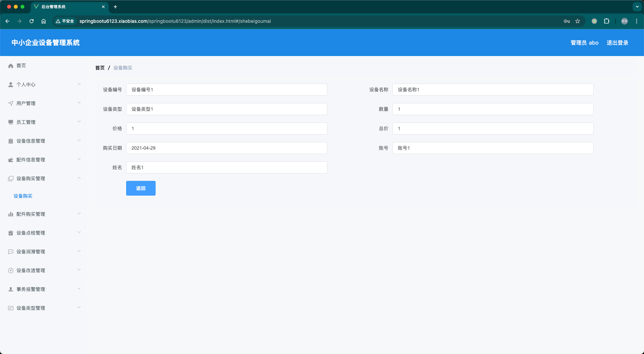644x354 pixels.
Task: Click the copy icon beside 设备购买管理
Action: tap(11, 179)
